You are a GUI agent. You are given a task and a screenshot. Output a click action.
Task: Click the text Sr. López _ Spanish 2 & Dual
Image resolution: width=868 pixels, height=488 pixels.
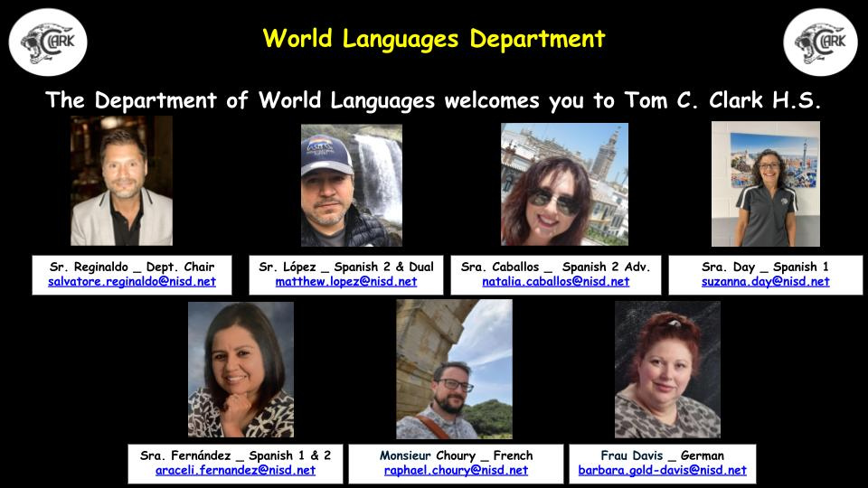(346, 267)
